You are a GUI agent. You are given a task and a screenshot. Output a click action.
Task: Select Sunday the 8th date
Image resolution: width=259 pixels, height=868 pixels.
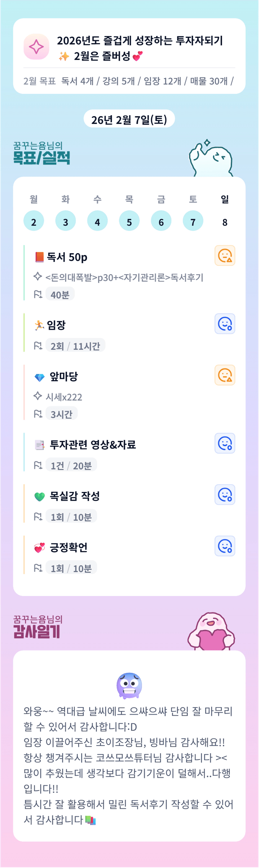(225, 222)
